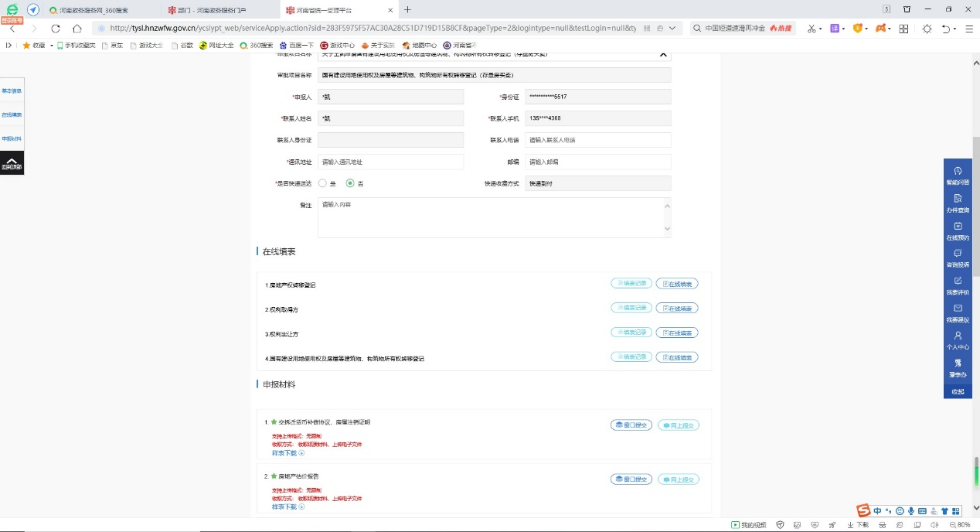The width and height of the screenshot is (980, 532).
Task: Click 窗口提交 for 交拆迁货币补偿协议
Action: click(631, 425)
